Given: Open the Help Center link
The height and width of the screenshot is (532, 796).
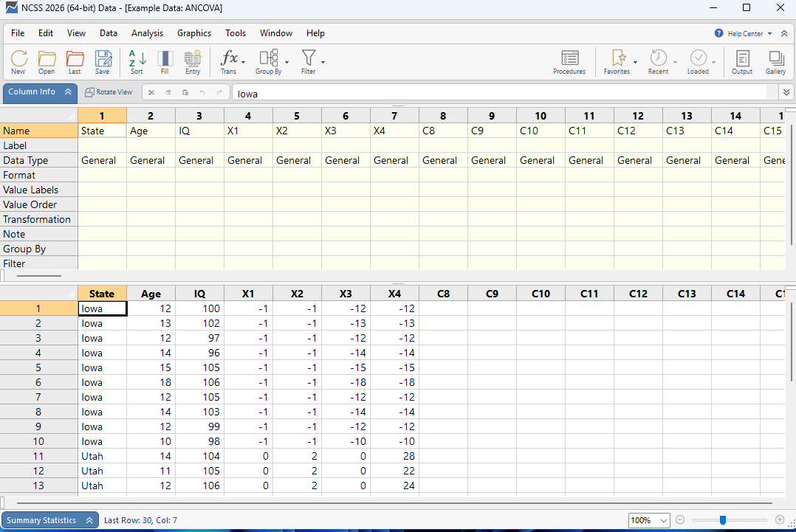Looking at the screenshot, I should (744, 33).
